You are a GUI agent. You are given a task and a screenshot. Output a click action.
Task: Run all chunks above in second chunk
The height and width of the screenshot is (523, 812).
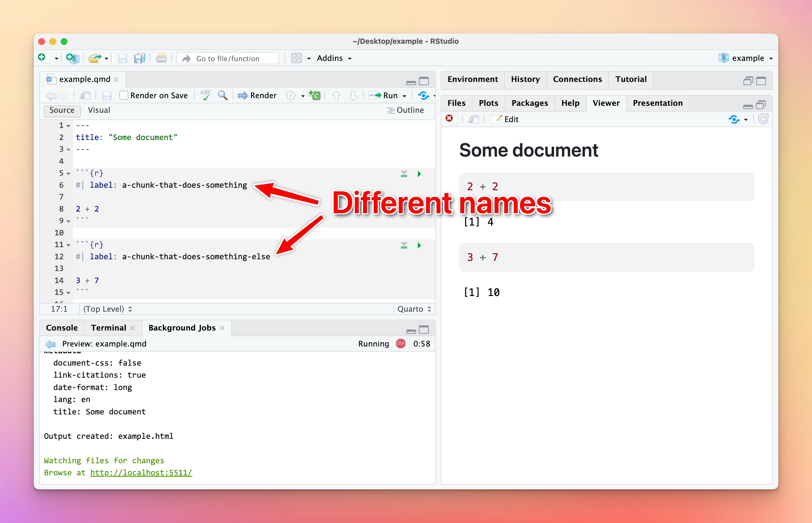click(404, 246)
